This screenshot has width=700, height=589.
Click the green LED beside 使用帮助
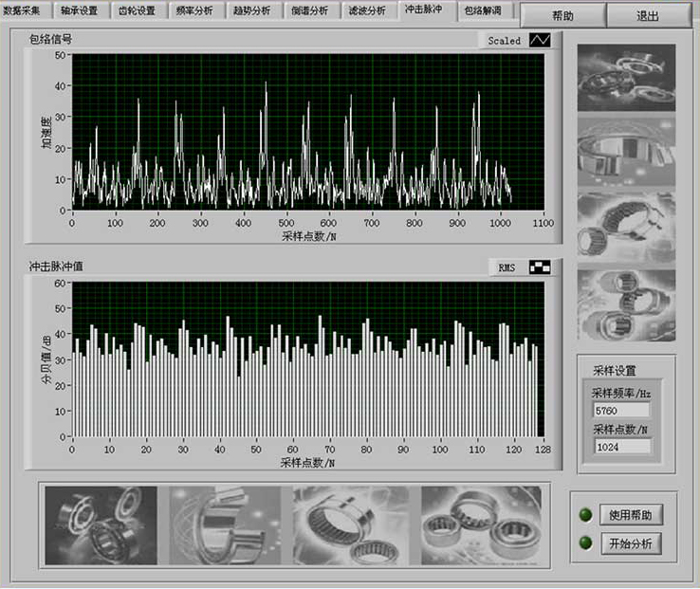click(x=585, y=515)
